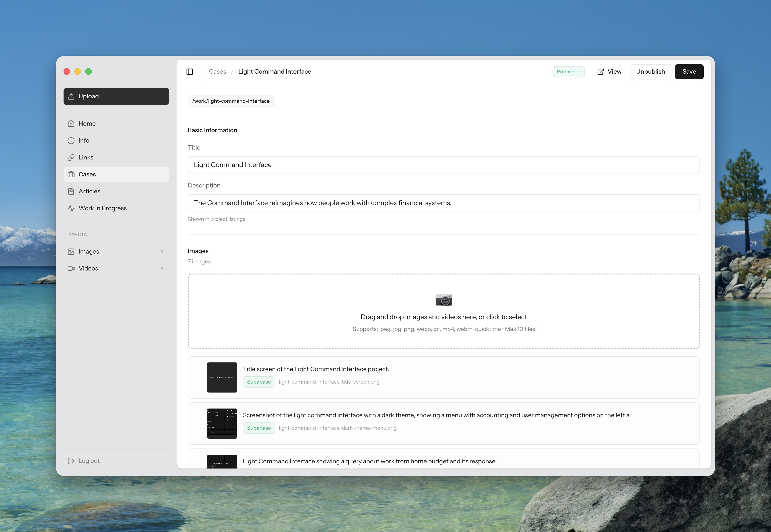Click the View external link icon
Image resolution: width=771 pixels, height=532 pixels.
[600, 72]
